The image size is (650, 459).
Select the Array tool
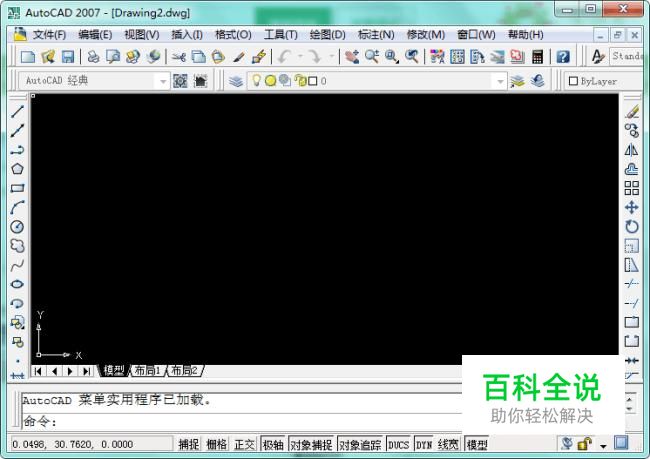pos(631,188)
